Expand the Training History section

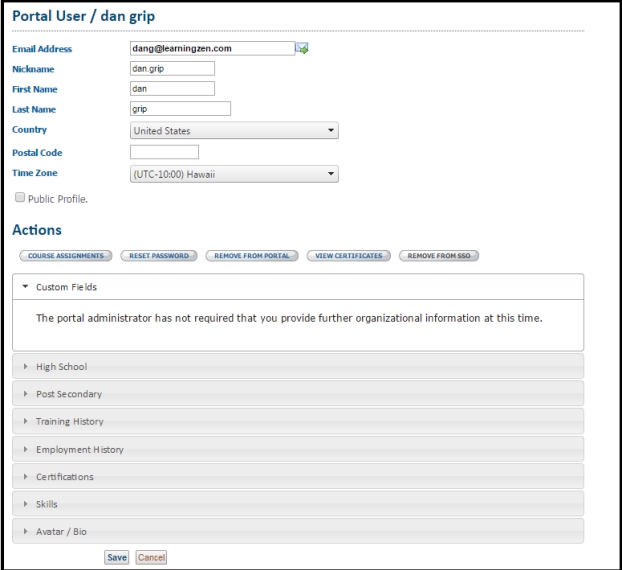tap(298, 421)
